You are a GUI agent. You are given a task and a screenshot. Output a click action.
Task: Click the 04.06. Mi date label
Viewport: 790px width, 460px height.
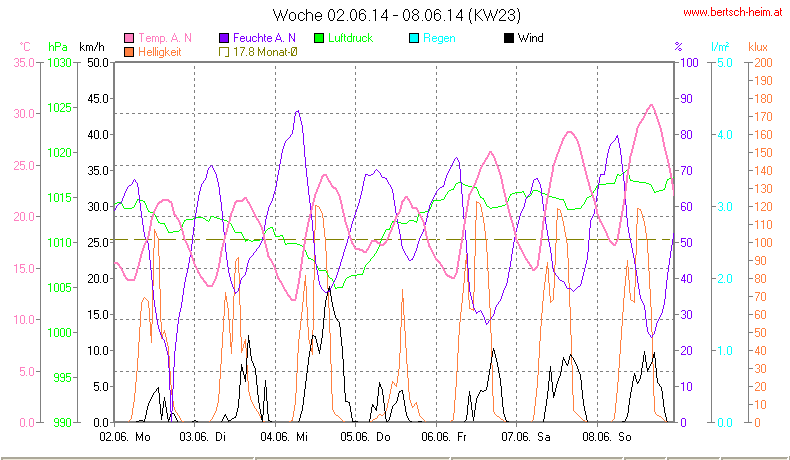tap(284, 437)
